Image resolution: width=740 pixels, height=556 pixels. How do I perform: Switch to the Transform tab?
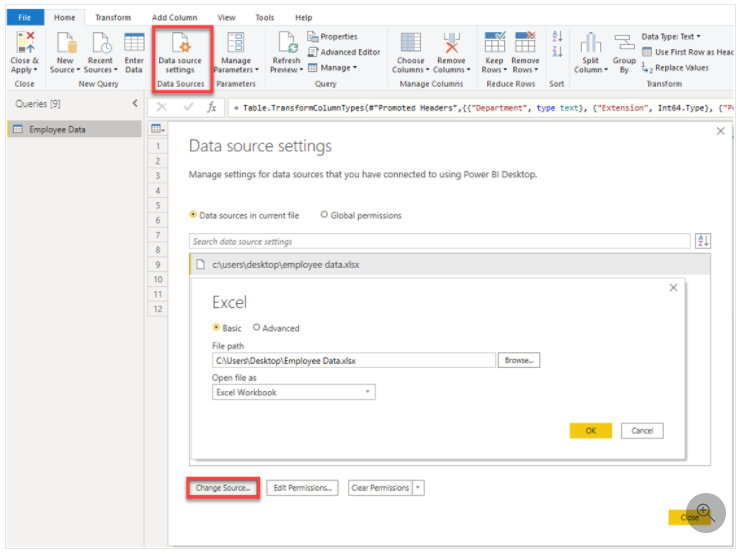[x=113, y=17]
